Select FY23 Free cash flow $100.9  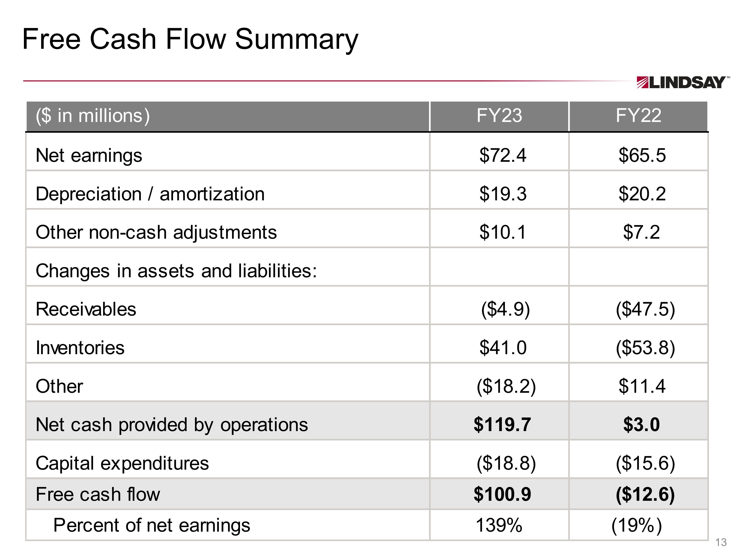tap(502, 495)
